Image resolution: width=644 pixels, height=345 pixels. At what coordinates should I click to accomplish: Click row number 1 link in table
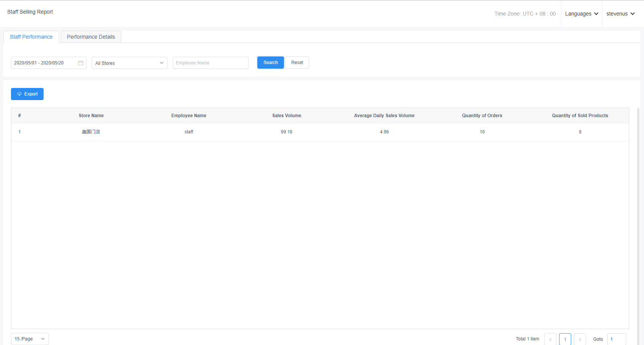pyautogui.click(x=19, y=132)
